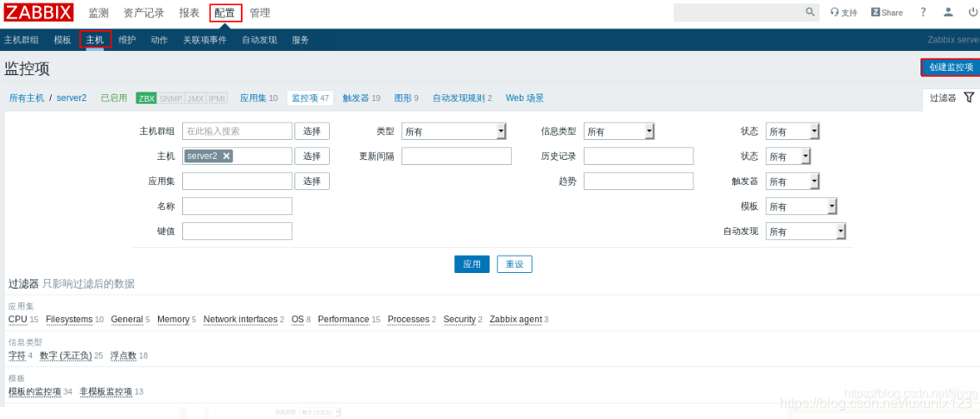Image resolution: width=980 pixels, height=419 pixels.
Task: Click the ZBX availability badge
Action: (x=146, y=98)
